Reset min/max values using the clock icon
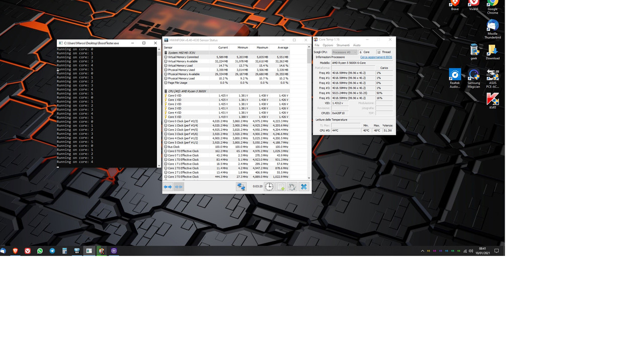Viewport: 644px width, 362px height. 269,187
